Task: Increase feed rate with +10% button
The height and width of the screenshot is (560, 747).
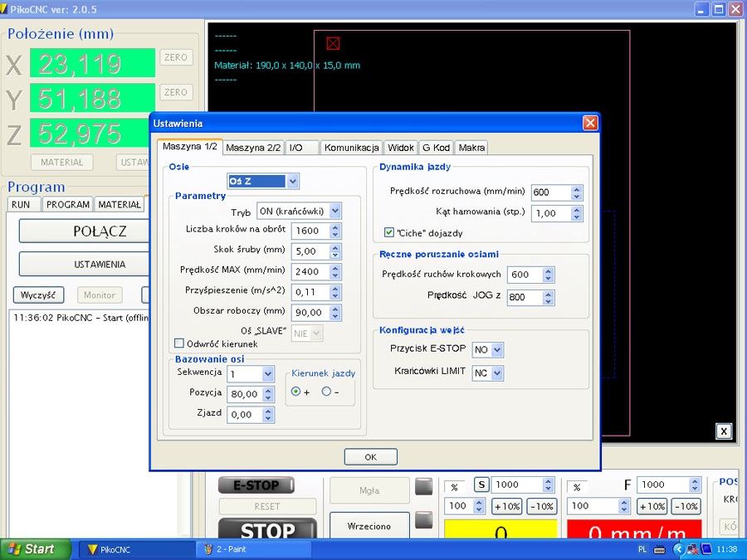Action: [x=652, y=506]
